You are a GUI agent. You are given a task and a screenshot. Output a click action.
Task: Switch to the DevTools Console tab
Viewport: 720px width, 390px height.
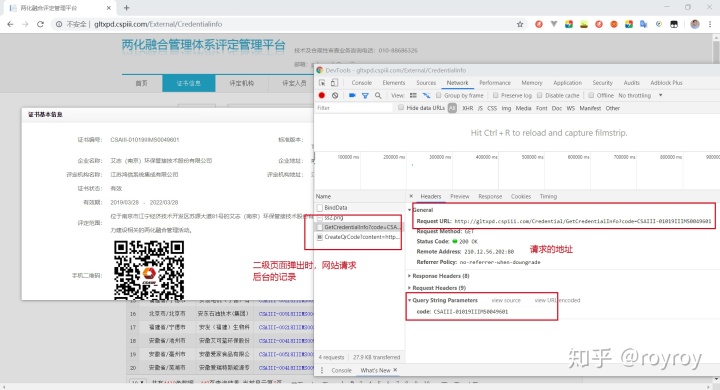pos(361,83)
